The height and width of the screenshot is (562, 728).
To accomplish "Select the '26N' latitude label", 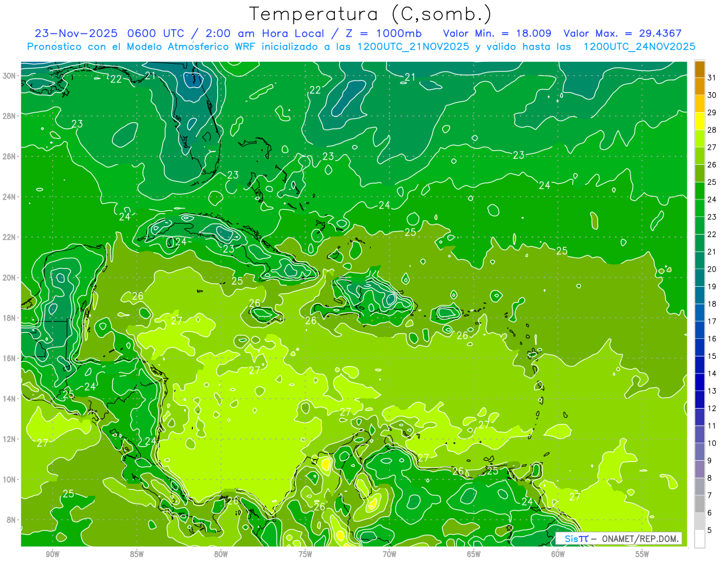I will (x=10, y=156).
